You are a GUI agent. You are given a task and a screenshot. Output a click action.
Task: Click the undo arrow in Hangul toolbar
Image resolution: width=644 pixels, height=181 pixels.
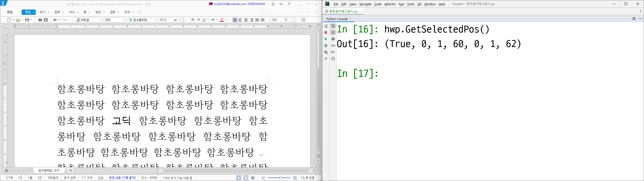pyautogui.click(x=55, y=20)
